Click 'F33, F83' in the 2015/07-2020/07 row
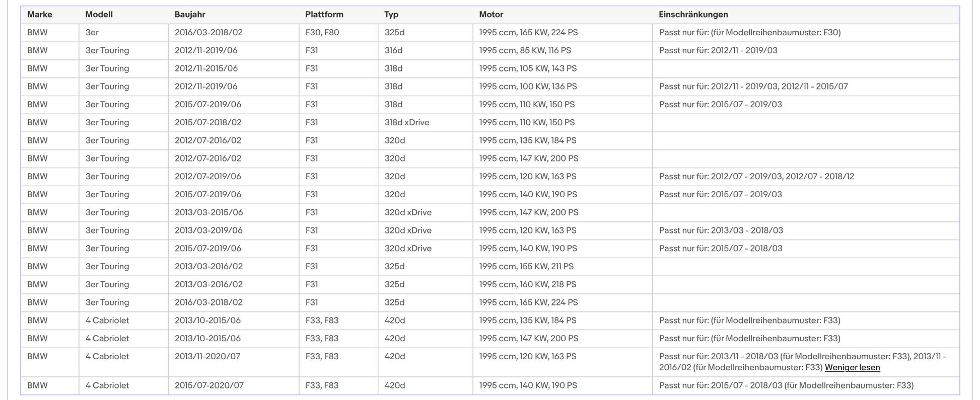This screenshot has height=400, width=980. click(322, 385)
